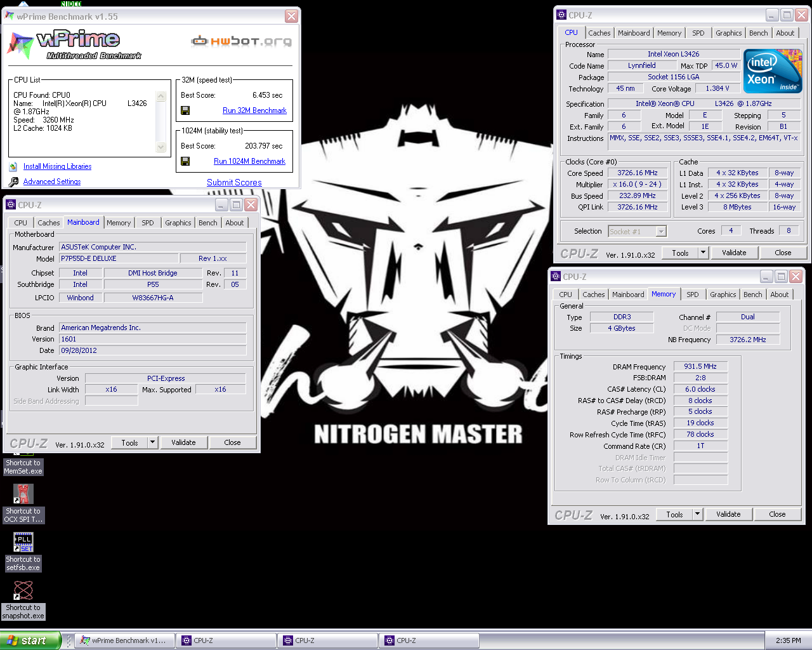This screenshot has width=812, height=650.
Task: Select the third CPU-Z taskbar button
Action: (429, 640)
